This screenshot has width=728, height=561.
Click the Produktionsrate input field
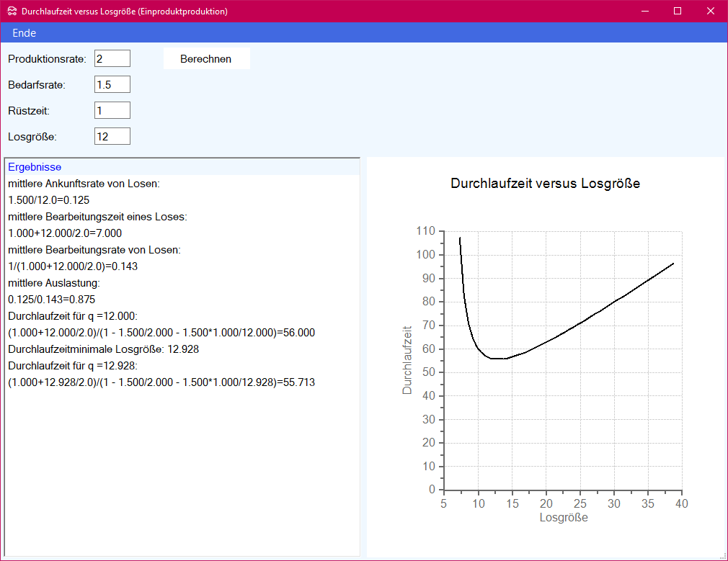(x=112, y=58)
